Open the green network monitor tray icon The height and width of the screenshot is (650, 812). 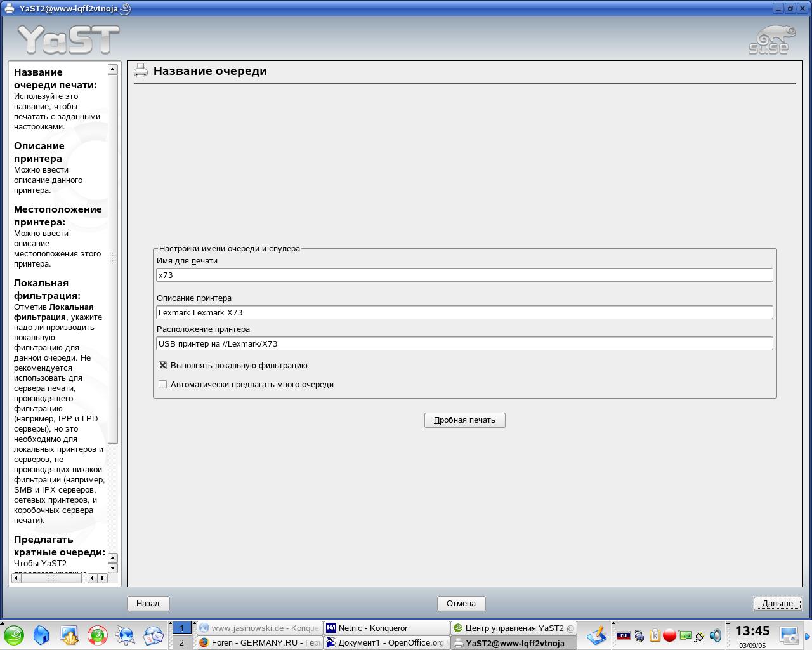pyautogui.click(x=685, y=635)
